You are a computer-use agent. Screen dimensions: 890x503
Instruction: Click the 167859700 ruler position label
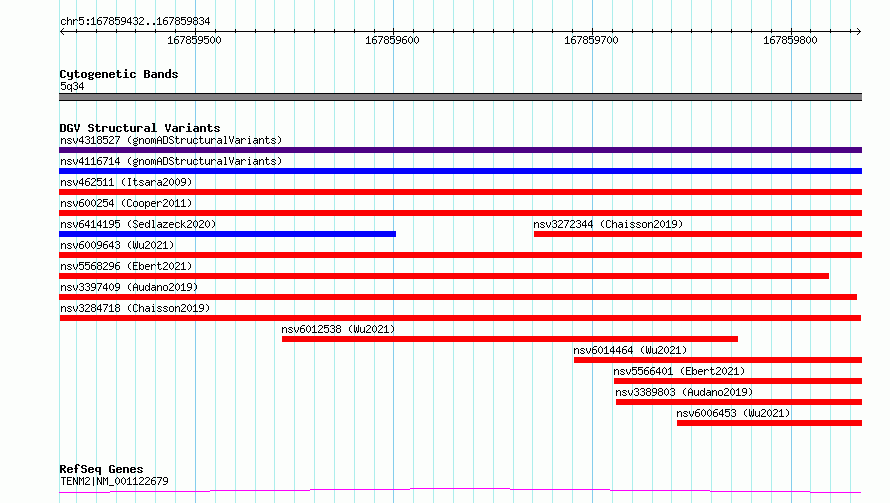coord(591,40)
